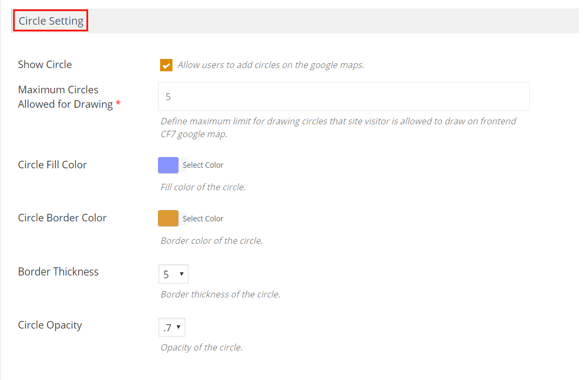Click the Maximum Circles Allowed input field
Screen dimensions: 588x380
pos(343,96)
